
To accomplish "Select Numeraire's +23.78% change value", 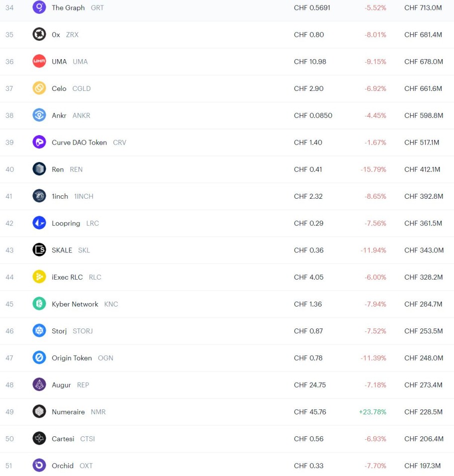I will [372, 412].
